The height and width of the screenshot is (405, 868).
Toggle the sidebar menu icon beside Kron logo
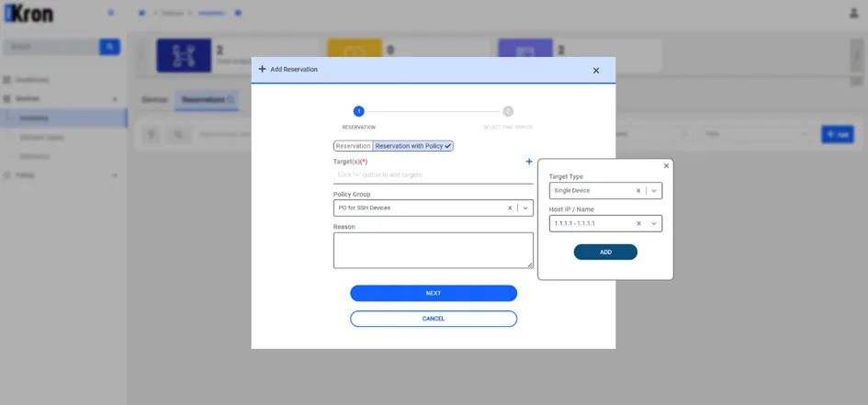tap(111, 13)
